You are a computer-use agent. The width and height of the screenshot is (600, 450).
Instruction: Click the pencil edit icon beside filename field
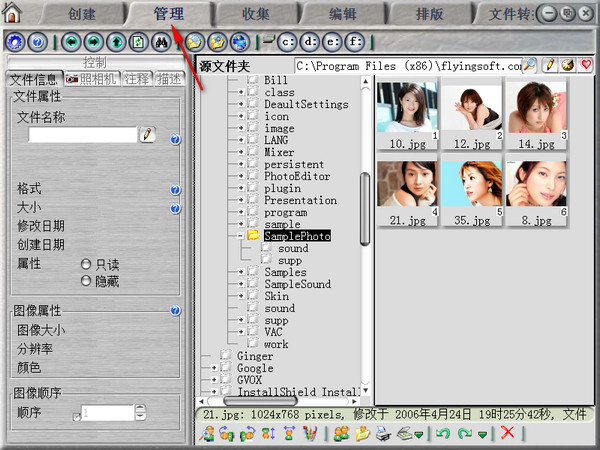148,135
